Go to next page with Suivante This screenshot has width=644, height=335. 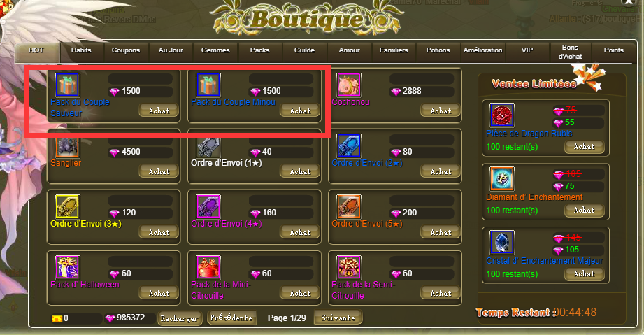click(338, 318)
